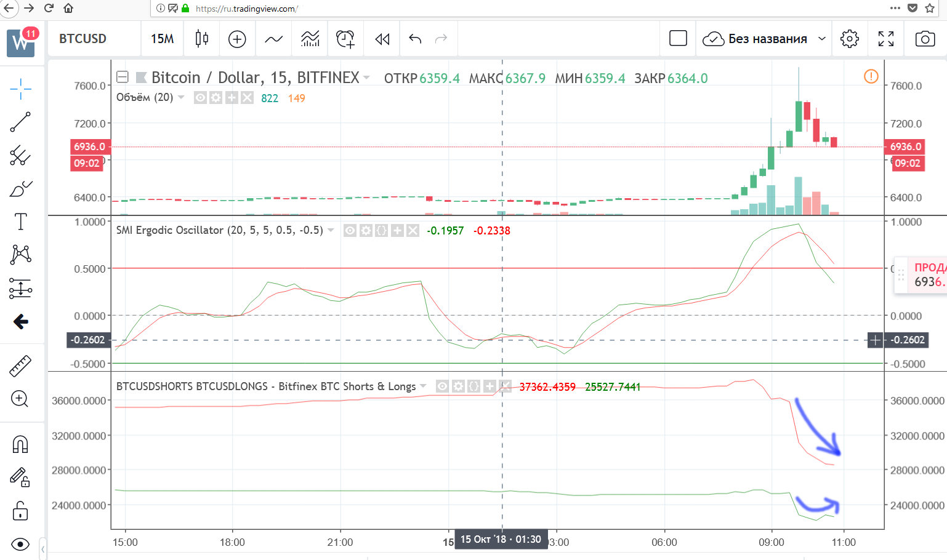Toggle lock all drawing tools
Viewport: 947px width, 560px height.
(x=20, y=511)
